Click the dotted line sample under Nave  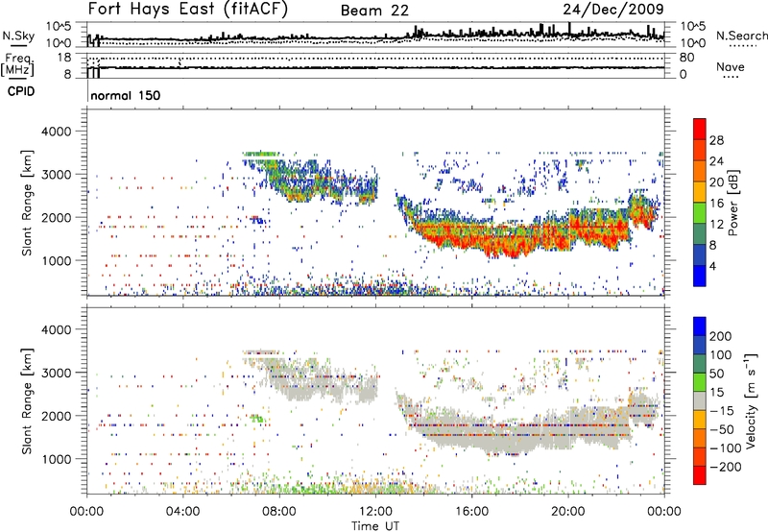point(731,78)
